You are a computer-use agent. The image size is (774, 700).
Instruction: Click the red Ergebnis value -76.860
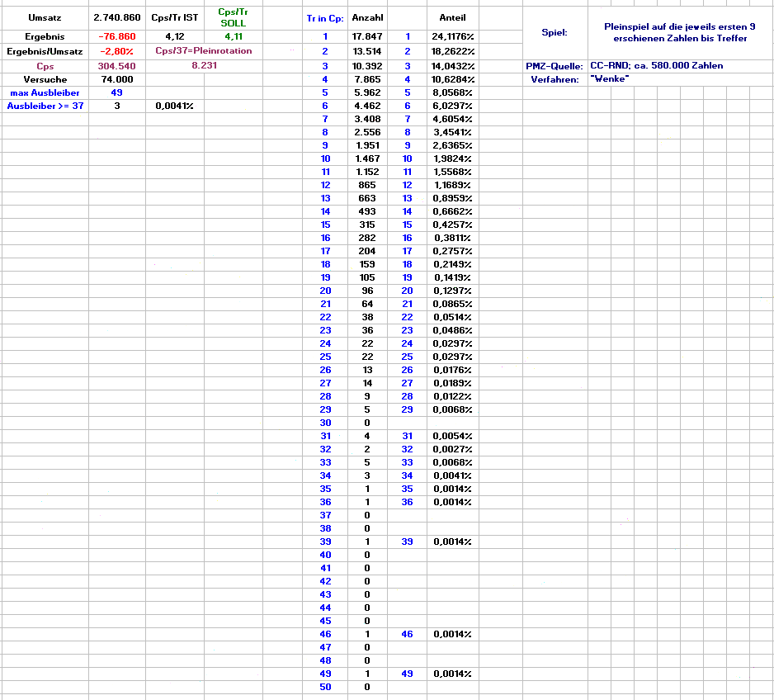[117, 36]
